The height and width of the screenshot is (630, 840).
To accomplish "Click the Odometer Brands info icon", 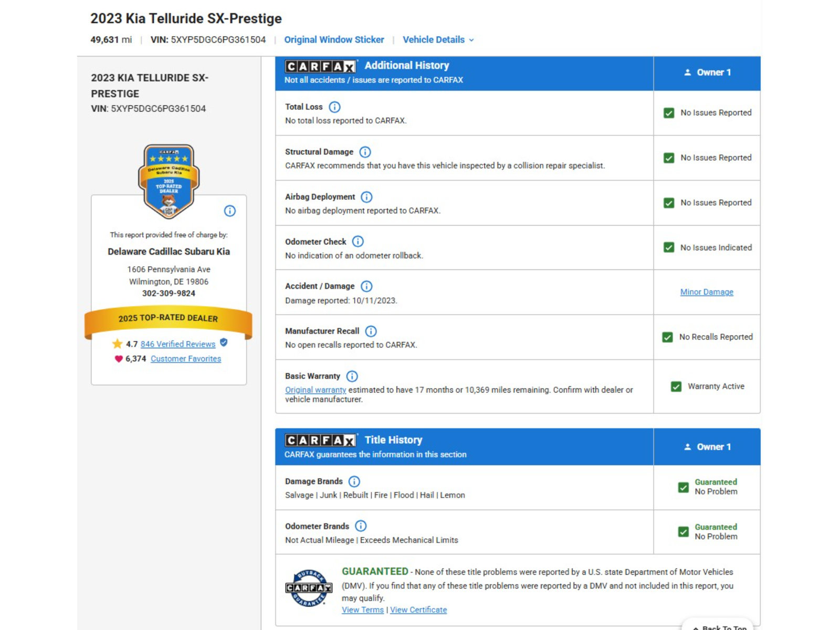I will 361,526.
